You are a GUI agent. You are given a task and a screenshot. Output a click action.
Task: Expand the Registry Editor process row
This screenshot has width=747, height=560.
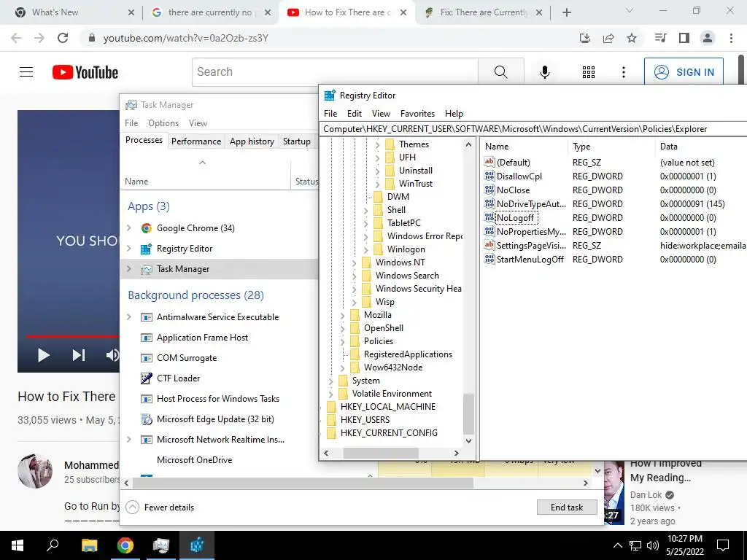pyautogui.click(x=128, y=249)
